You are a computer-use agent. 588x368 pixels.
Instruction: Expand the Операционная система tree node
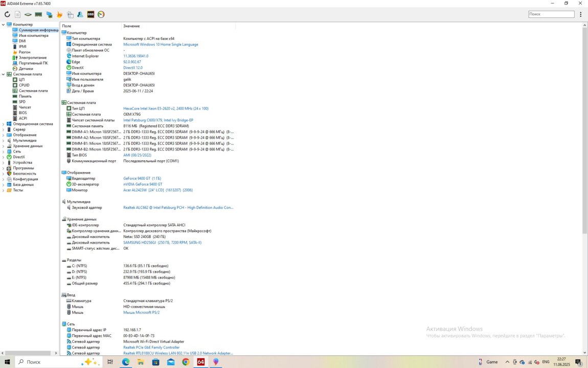4,124
